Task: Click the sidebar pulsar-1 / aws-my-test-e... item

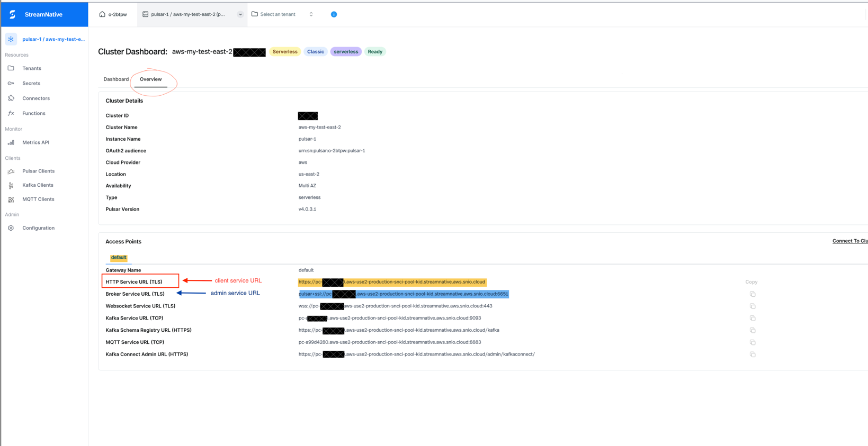Action: coord(53,39)
